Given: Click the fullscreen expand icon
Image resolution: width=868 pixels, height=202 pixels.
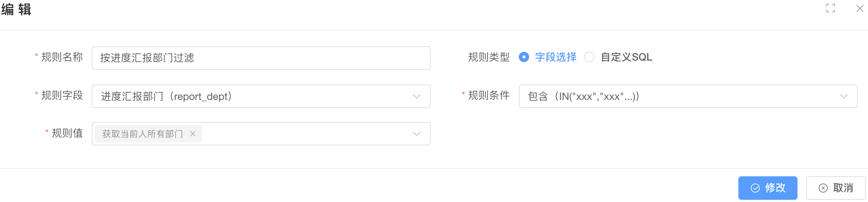Looking at the screenshot, I should (830, 8).
